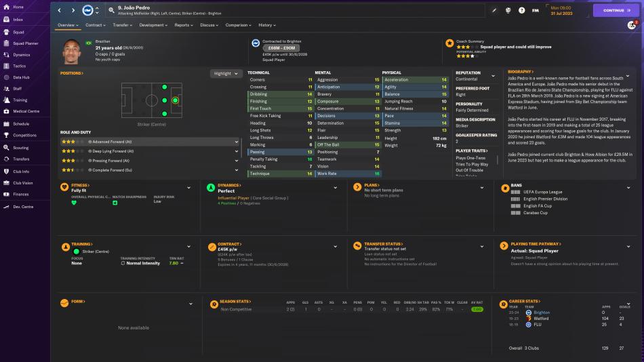This screenshot has height=362, width=644.
Task: Open the Training panel heading
Action: 82,244
